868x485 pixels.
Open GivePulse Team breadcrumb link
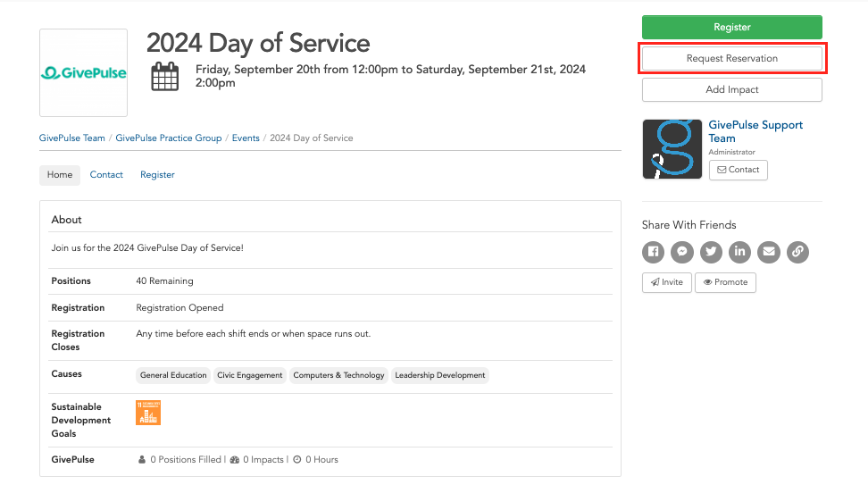tap(72, 138)
